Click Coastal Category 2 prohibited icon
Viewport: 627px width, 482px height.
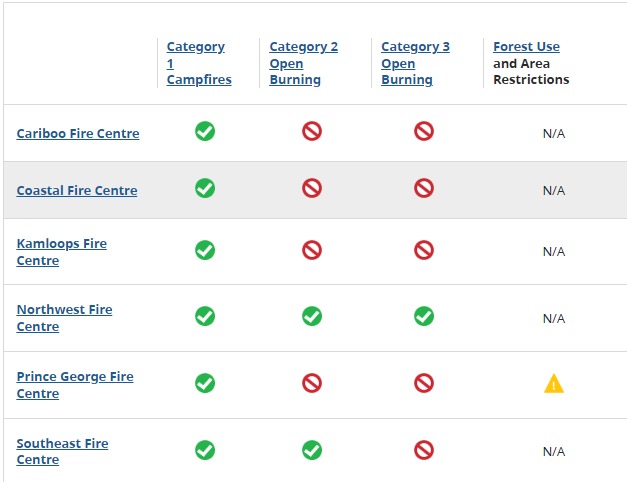pyautogui.click(x=312, y=188)
